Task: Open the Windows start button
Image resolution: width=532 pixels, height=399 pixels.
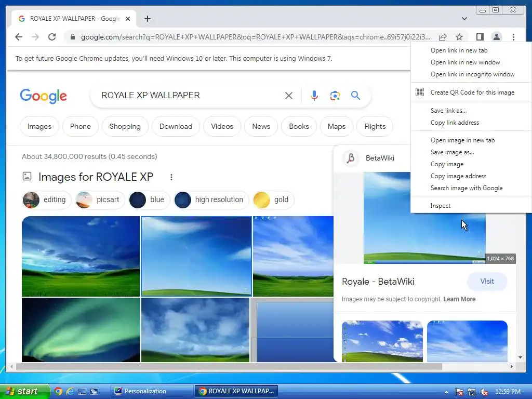Action: point(24,391)
